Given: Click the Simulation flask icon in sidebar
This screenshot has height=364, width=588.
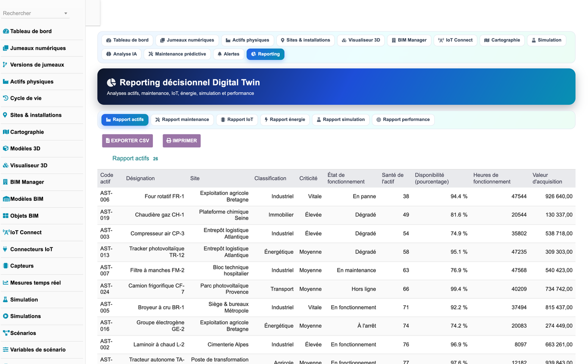Looking at the screenshot, I should click(5, 299).
